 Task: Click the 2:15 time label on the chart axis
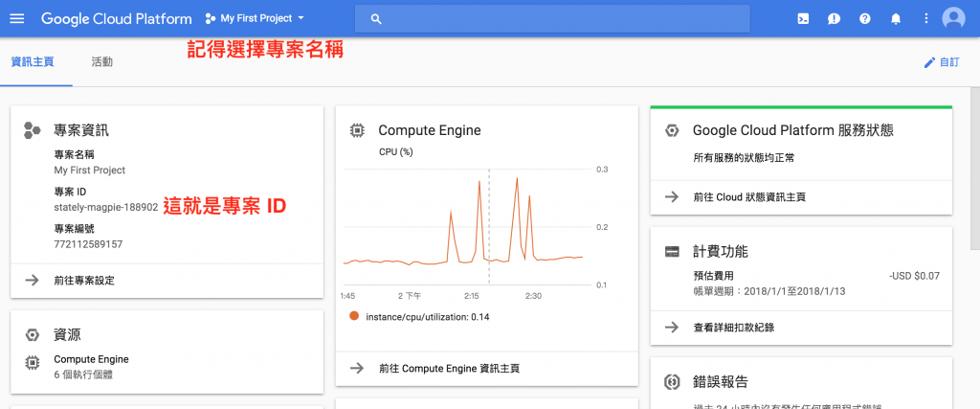[x=471, y=295]
